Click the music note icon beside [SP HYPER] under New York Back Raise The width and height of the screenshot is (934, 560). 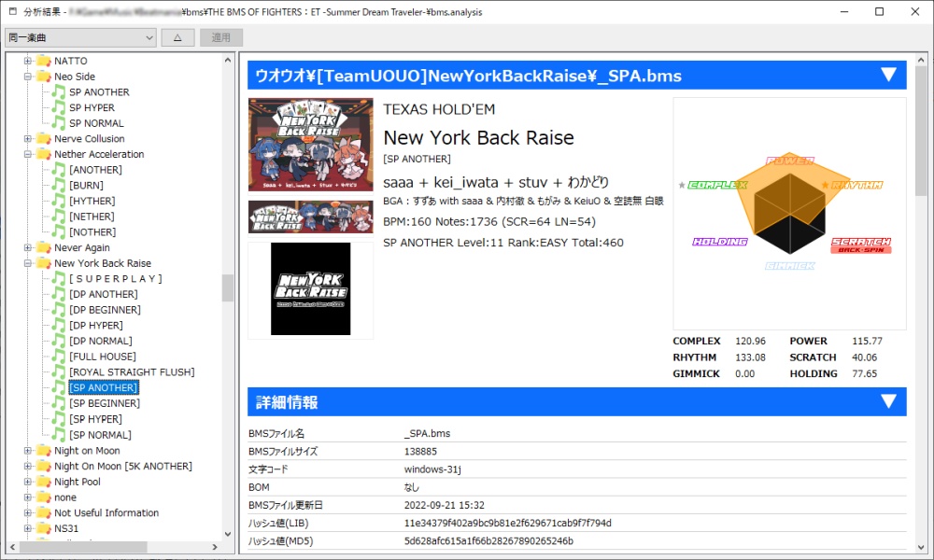[58, 419]
